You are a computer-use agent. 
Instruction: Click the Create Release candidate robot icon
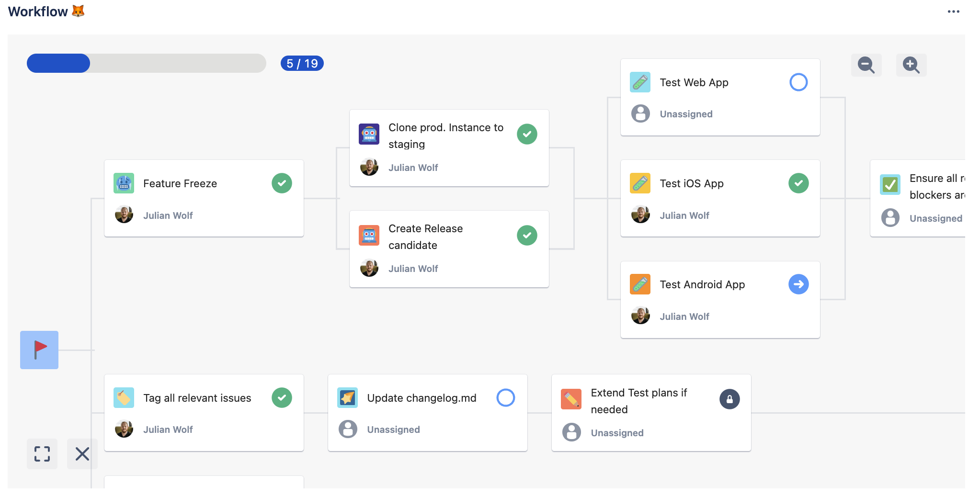369,235
